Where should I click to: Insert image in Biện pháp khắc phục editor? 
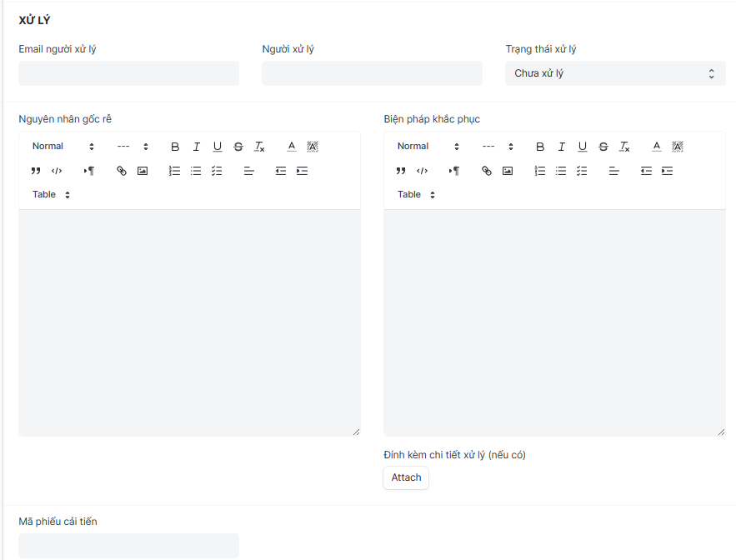508,171
